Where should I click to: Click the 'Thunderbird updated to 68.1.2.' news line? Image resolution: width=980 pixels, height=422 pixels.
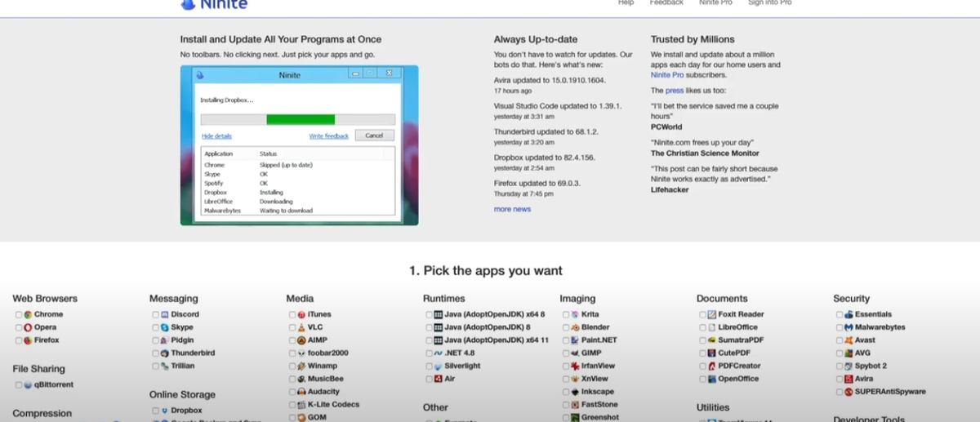[546, 131]
